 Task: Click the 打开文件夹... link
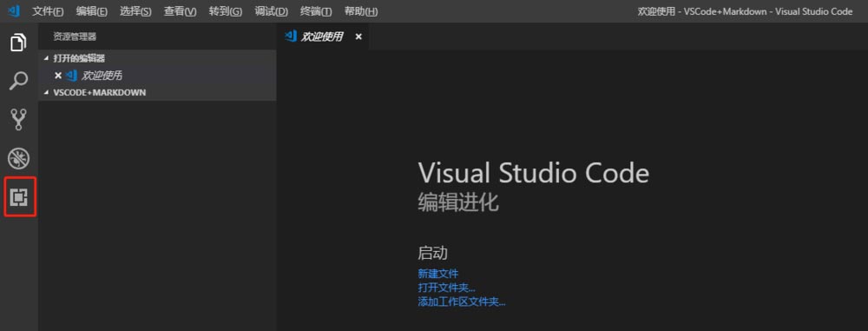pyautogui.click(x=447, y=288)
